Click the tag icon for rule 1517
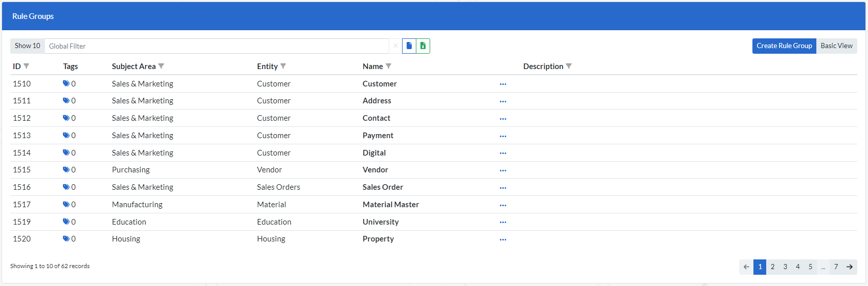Image resolution: width=868 pixels, height=286 pixels. (66, 205)
